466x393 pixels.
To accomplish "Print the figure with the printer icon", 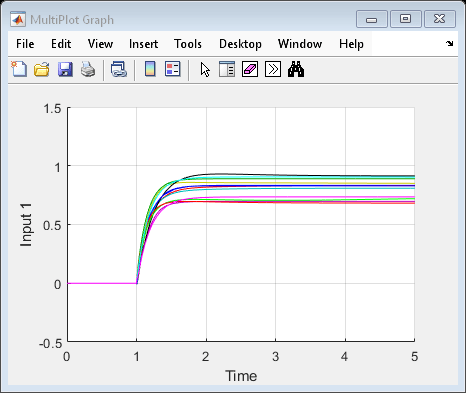I will click(x=88, y=69).
